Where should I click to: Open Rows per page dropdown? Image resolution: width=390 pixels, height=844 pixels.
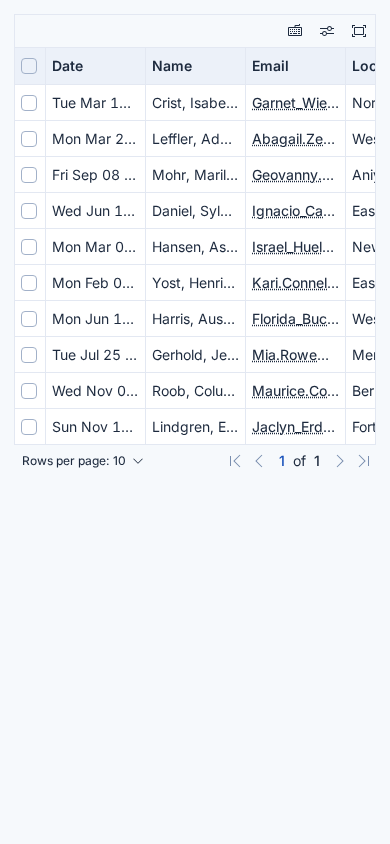click(x=83, y=461)
